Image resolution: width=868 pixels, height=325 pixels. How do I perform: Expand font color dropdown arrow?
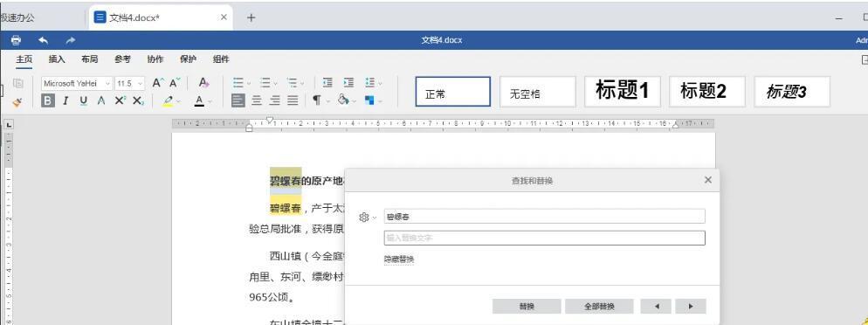(x=210, y=101)
